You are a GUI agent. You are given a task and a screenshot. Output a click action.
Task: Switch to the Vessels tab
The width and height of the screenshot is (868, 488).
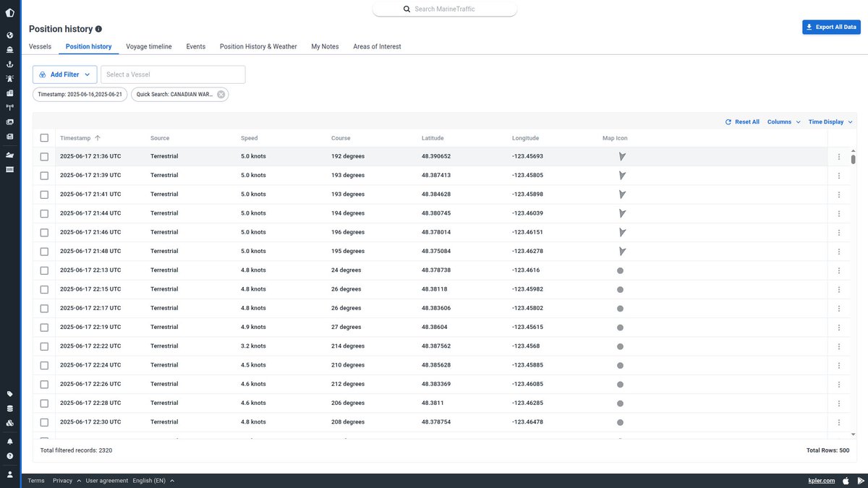(x=40, y=46)
